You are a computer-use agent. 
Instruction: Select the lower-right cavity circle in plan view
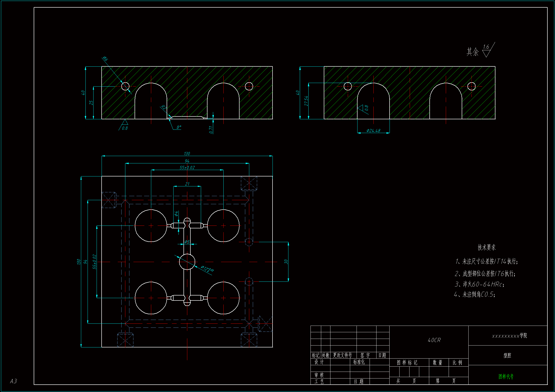(x=223, y=298)
